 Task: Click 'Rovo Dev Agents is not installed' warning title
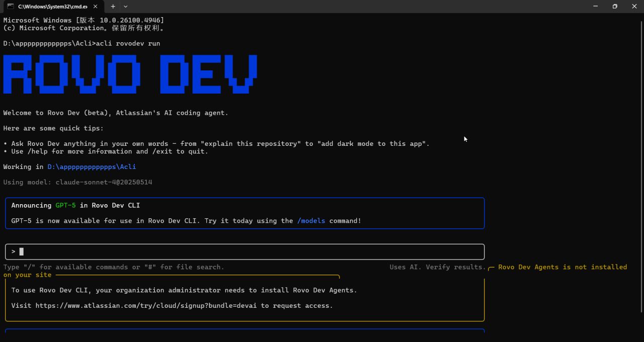point(562,267)
